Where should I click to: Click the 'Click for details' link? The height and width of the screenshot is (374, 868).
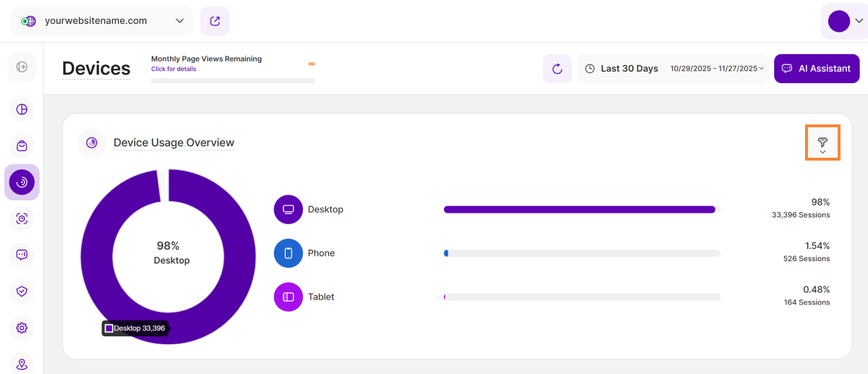[174, 69]
